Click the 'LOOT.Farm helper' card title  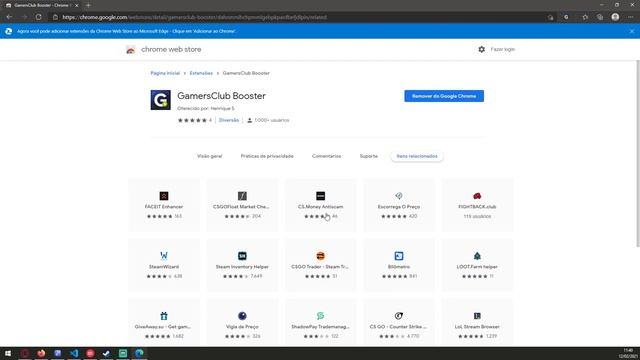(x=477, y=267)
